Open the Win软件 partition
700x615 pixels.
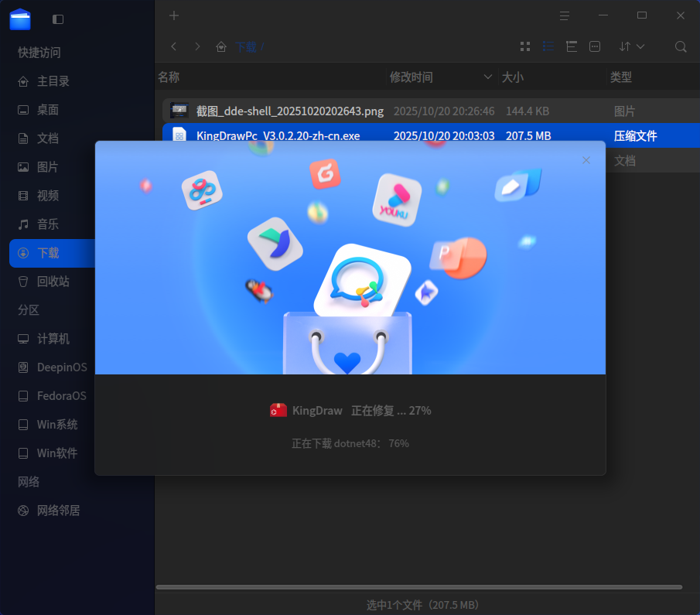click(x=57, y=453)
